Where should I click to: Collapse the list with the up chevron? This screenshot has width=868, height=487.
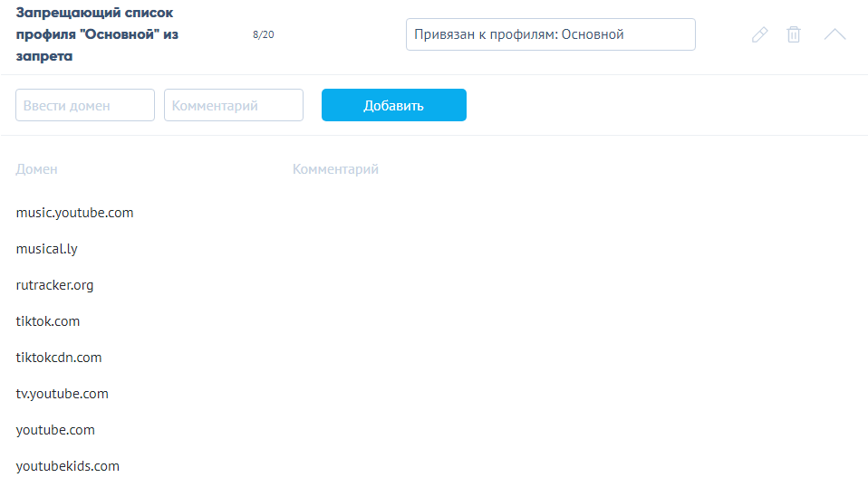tap(834, 34)
